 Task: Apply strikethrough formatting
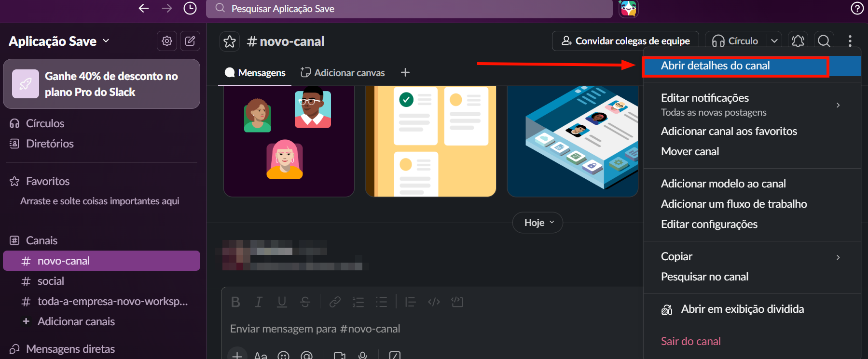point(305,302)
